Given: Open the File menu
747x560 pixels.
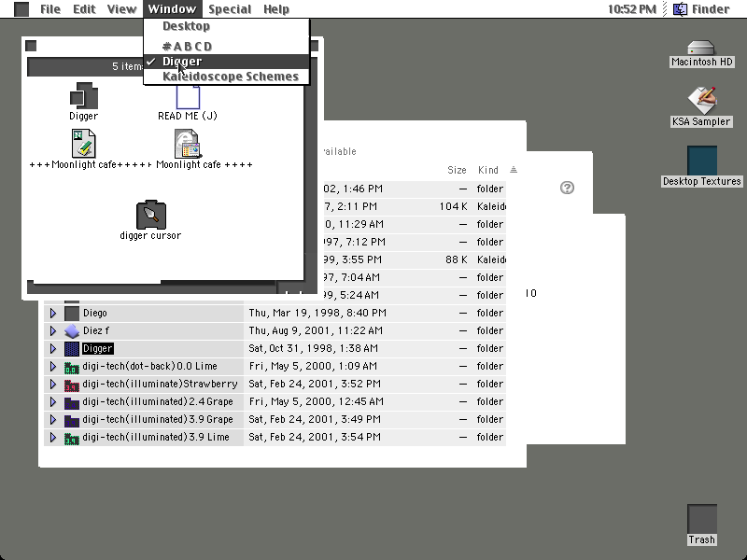Looking at the screenshot, I should tap(50, 9).
